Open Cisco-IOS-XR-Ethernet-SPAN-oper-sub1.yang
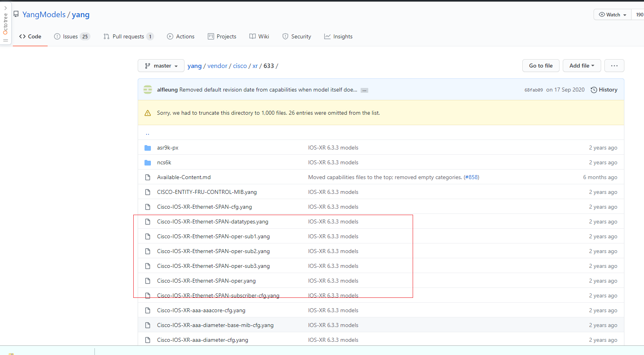 213,236
